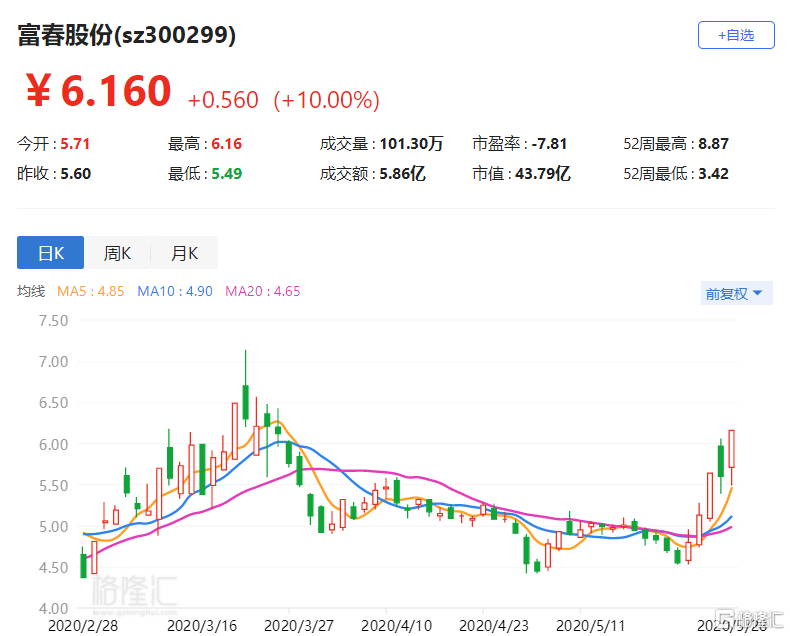This screenshot has height=636, width=790.
Task: Click the 市值 value 43.79亿
Action: click(x=543, y=173)
